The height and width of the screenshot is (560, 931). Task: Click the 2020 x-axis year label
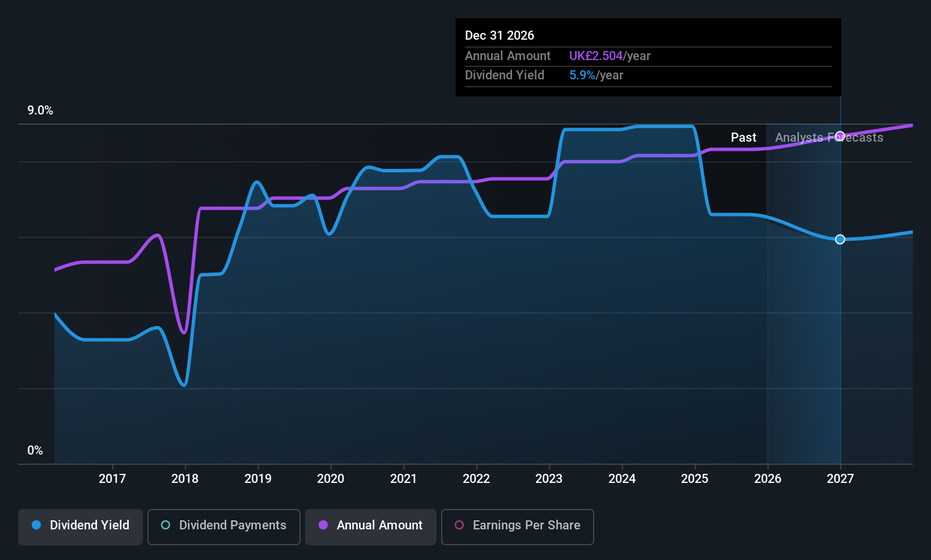point(331,479)
